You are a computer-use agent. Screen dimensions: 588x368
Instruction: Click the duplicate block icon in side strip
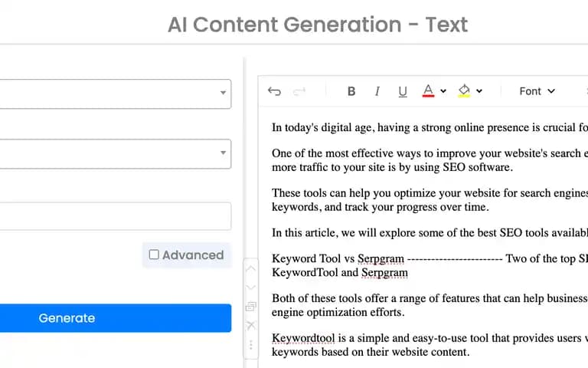pos(251,307)
